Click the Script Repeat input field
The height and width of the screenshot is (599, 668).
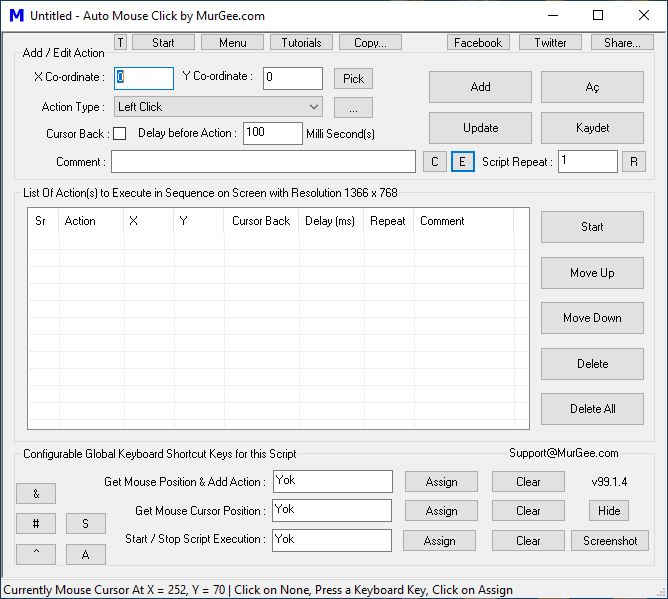tap(588, 161)
